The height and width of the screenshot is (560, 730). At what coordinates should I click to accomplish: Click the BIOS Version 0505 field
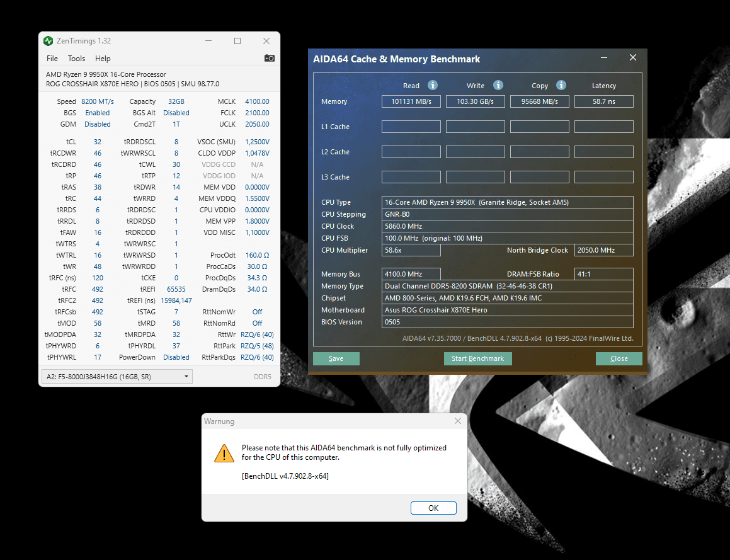click(x=508, y=322)
